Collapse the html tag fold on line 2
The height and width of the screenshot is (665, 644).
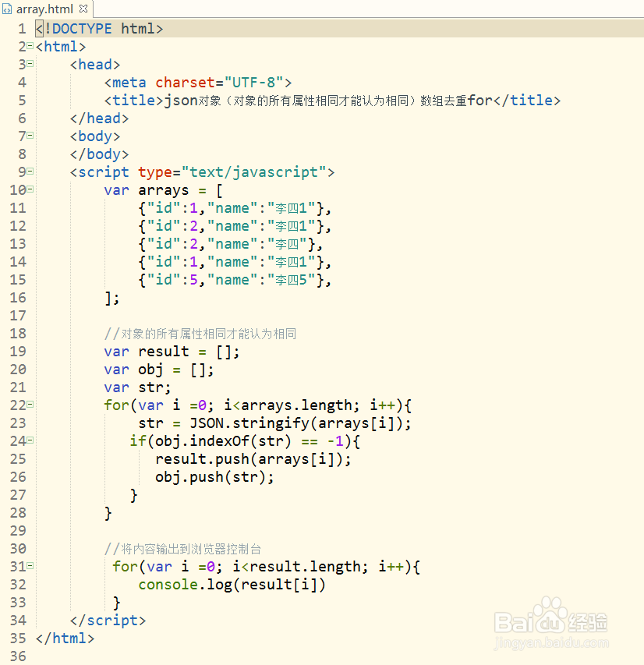point(30,46)
